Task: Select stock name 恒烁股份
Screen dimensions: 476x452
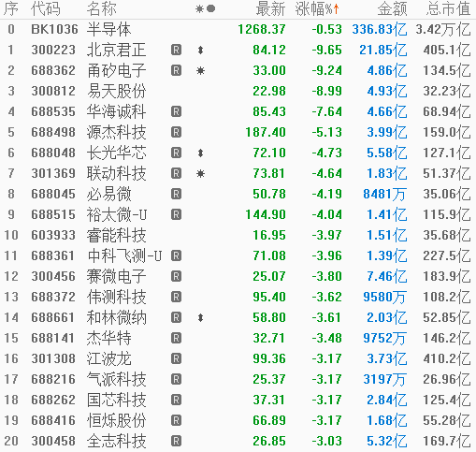Action: [x=116, y=420]
